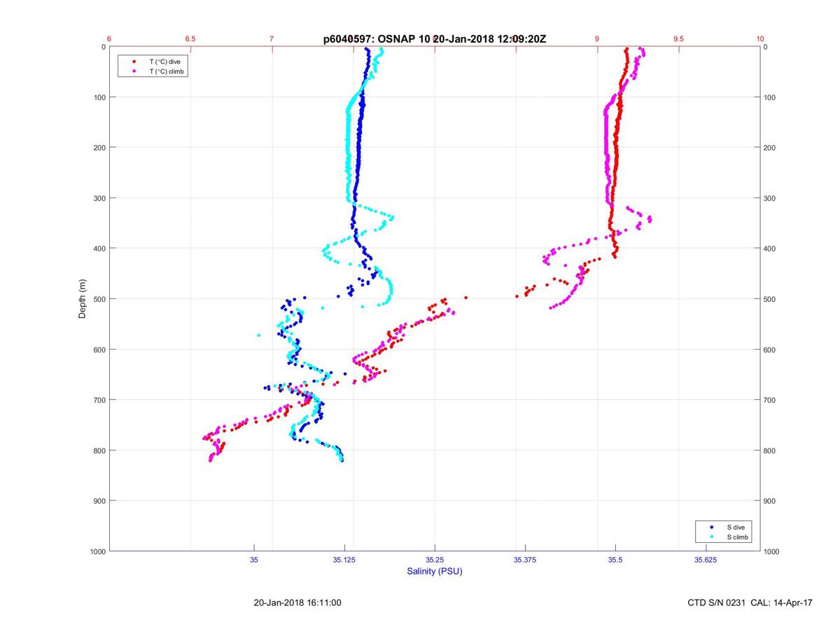The height and width of the screenshot is (620, 840).
Task: Click the 'Depth (m)' axis label
Action: click(83, 298)
